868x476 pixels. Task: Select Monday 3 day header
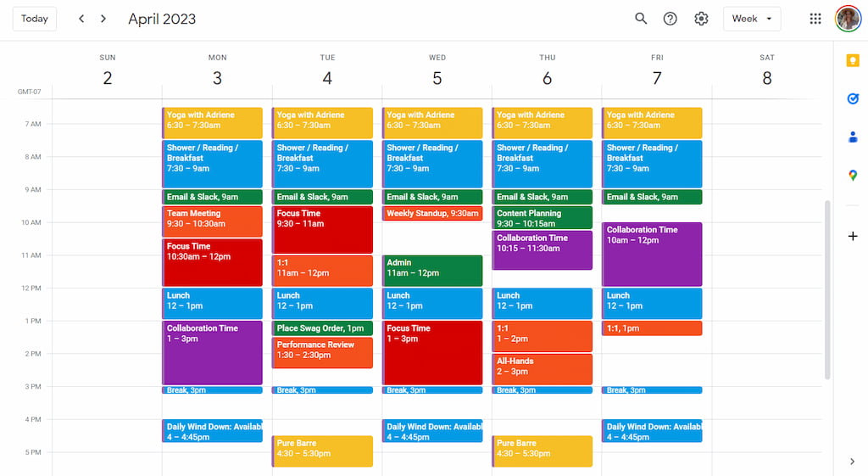tap(217, 78)
